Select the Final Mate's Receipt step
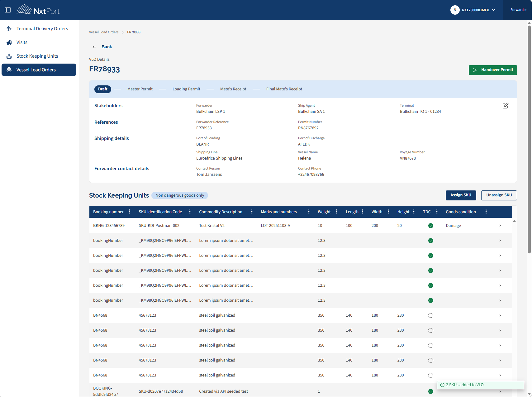 [284, 89]
